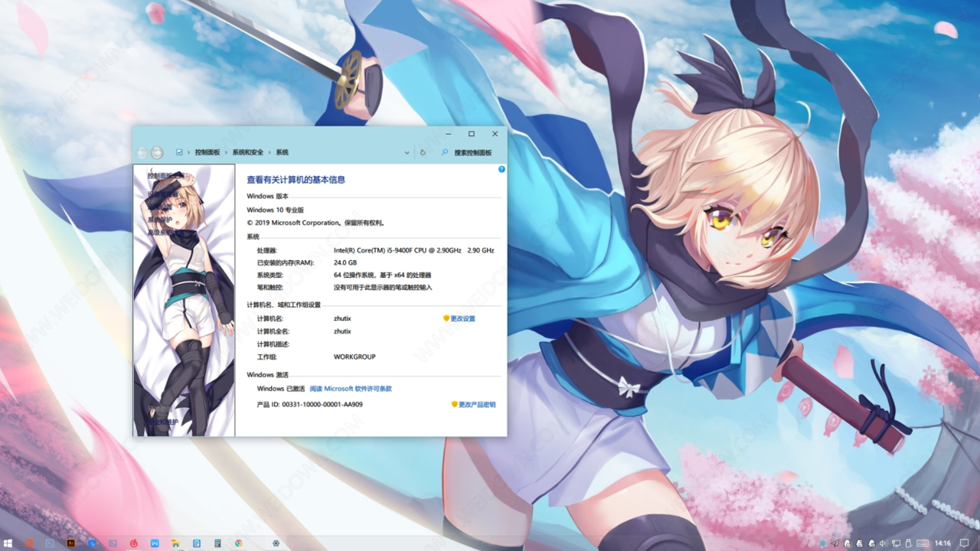The image size is (980, 551).
Task: Open the blue help question mark
Action: pos(501,169)
